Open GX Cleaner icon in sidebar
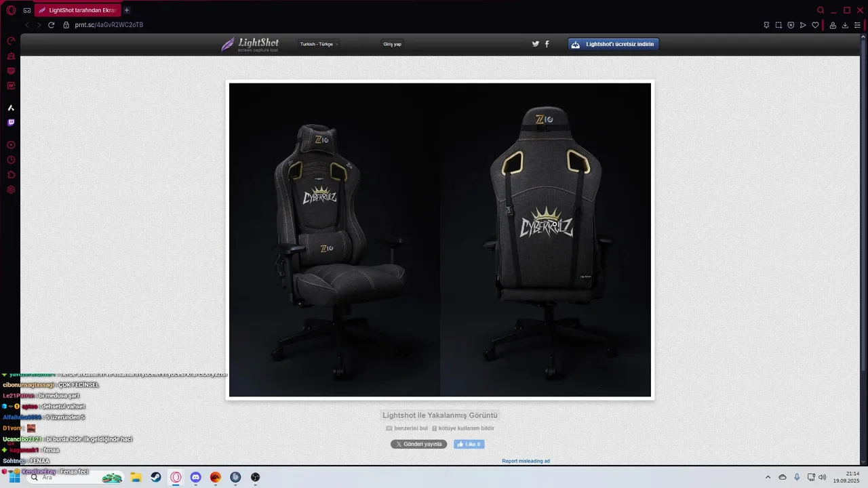 click(11, 56)
